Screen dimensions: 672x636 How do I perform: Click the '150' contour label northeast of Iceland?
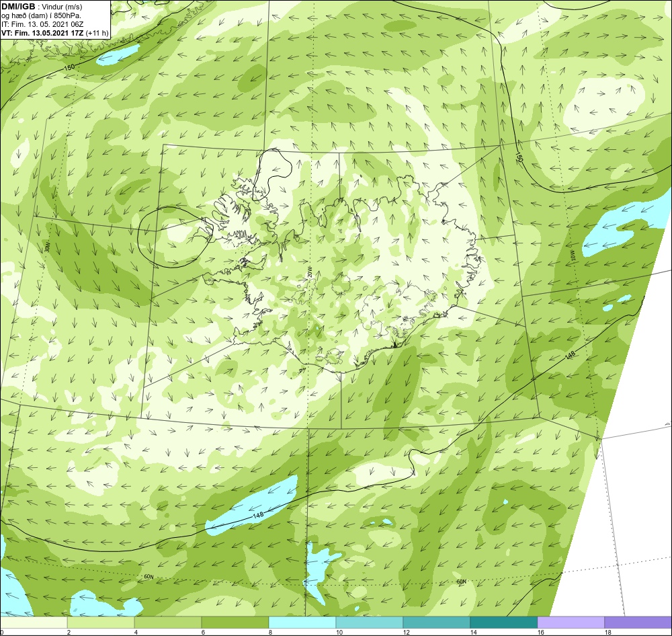click(519, 158)
